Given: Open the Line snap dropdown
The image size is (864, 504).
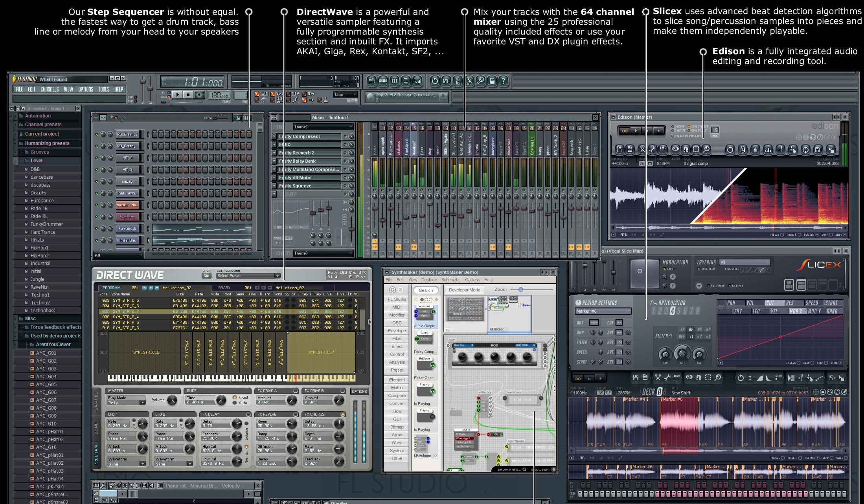Looking at the screenshot, I should 346,95.
